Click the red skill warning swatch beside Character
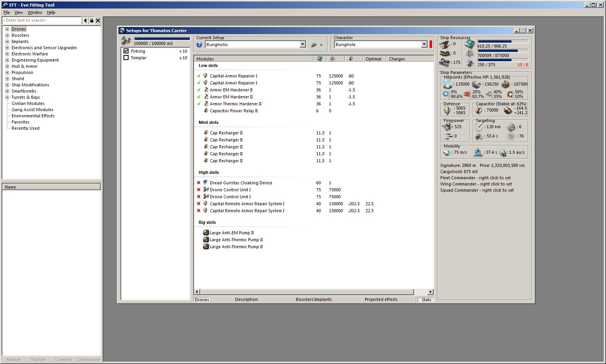The image size is (606, 364). pyautogui.click(x=431, y=45)
